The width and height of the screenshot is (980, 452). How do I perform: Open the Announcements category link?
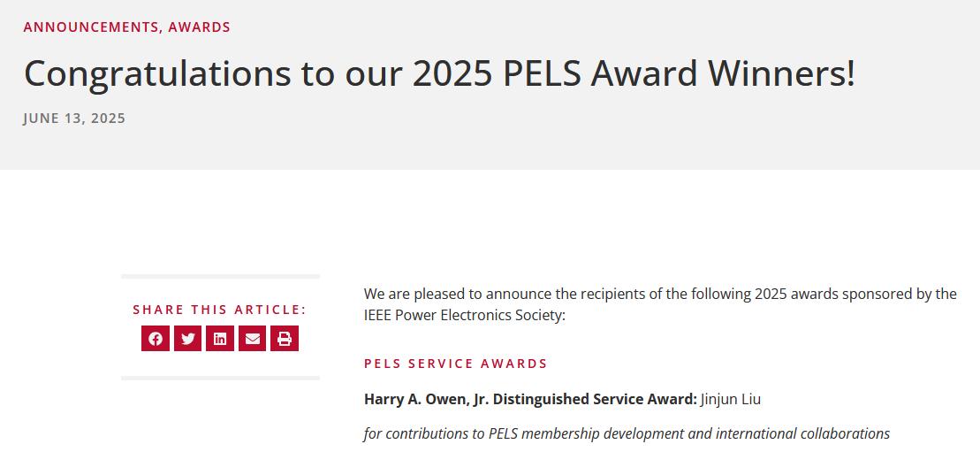[90, 27]
